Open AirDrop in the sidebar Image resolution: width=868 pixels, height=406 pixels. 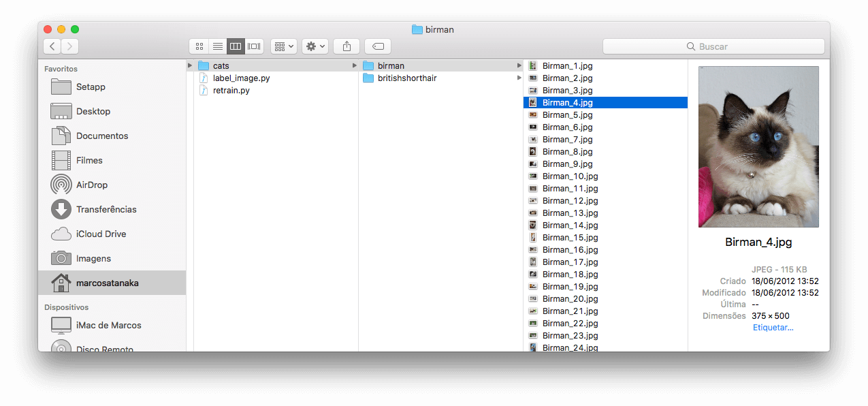tap(91, 185)
